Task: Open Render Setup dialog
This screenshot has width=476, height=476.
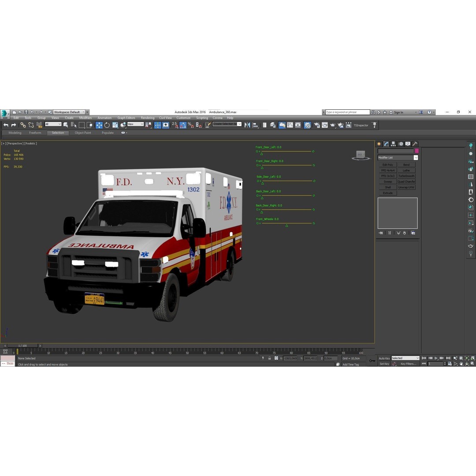Action: pyautogui.click(x=316, y=125)
